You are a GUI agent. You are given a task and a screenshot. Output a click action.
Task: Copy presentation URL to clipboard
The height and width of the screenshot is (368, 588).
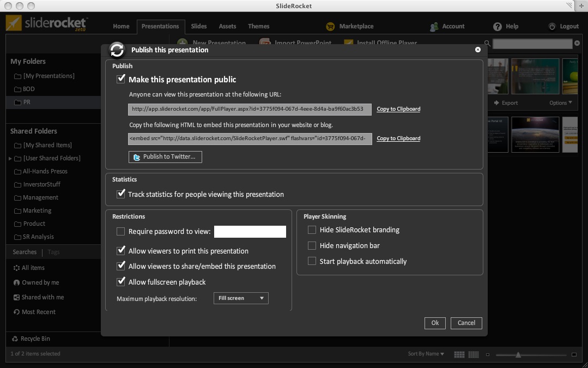coord(398,109)
